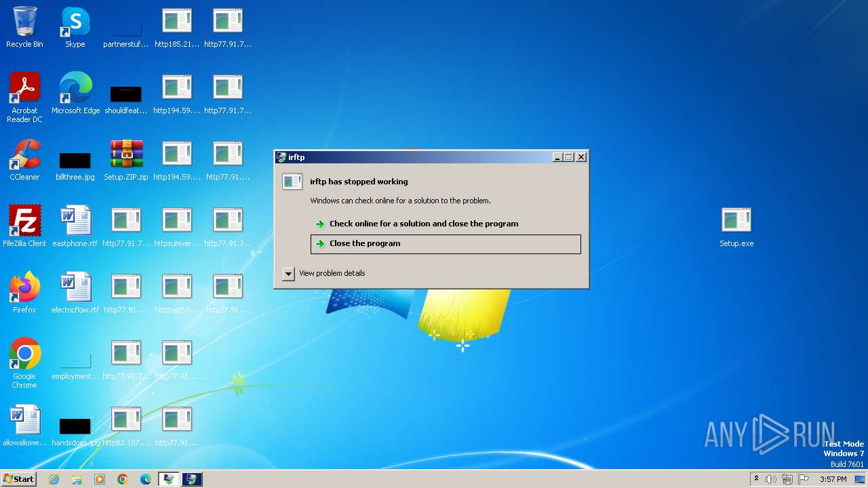Select the http185.21... desktop file
This screenshot has height=488, width=868.
tap(177, 27)
